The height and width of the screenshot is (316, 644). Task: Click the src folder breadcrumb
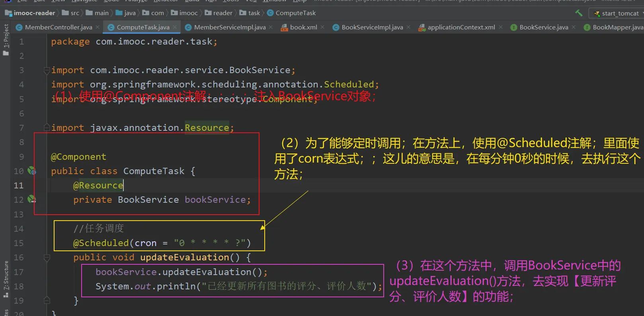[x=71, y=13]
